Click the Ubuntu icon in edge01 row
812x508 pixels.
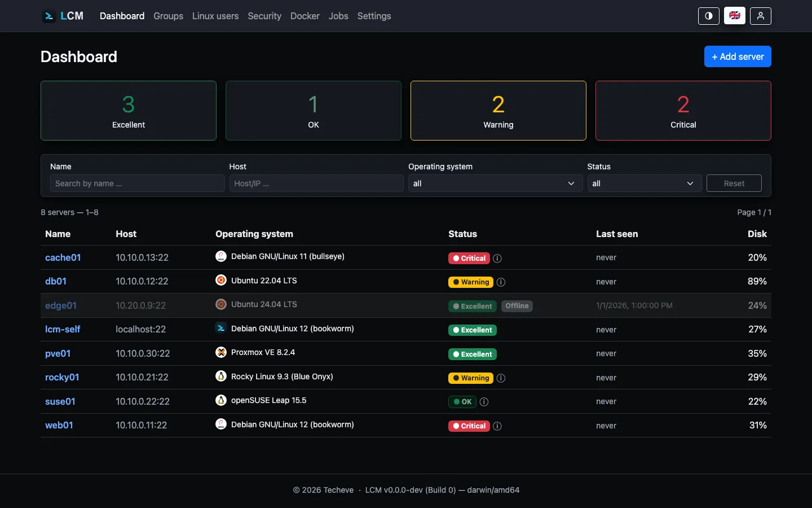(221, 304)
